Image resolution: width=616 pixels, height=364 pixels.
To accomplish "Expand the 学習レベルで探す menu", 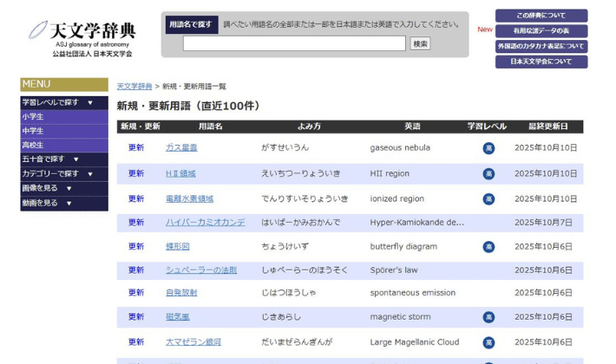I will [64, 102].
